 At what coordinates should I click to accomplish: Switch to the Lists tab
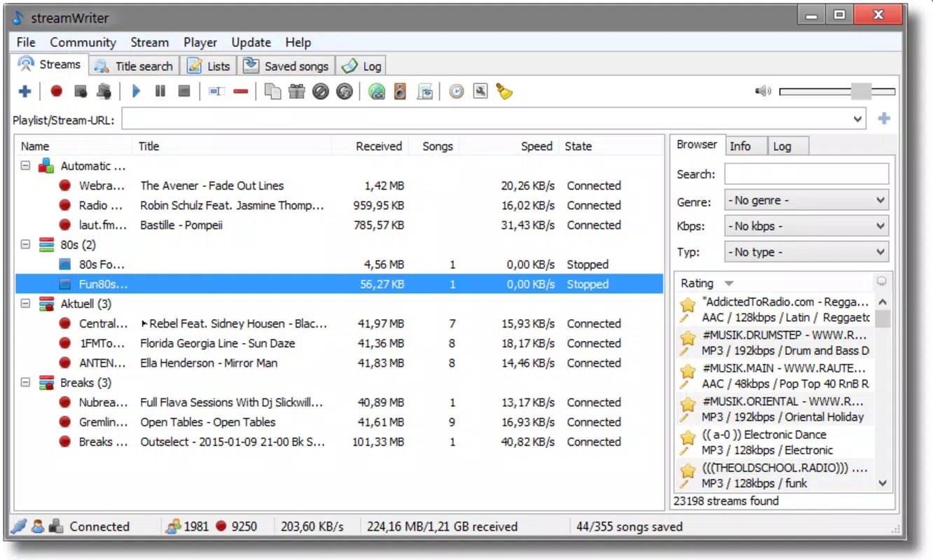coord(209,66)
